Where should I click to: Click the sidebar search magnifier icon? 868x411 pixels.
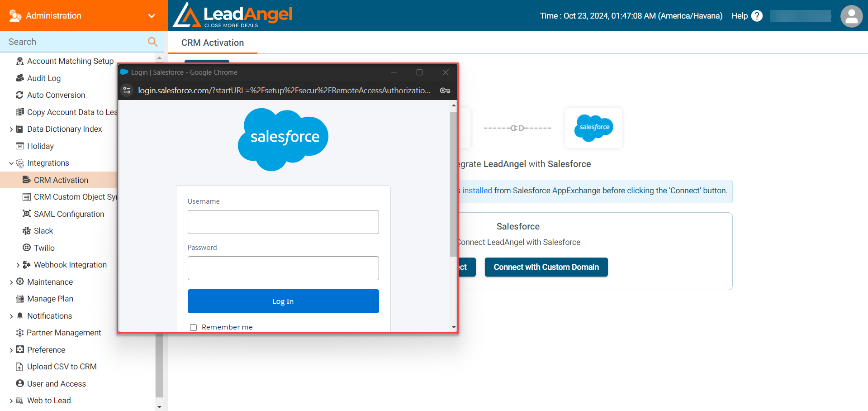[x=153, y=42]
